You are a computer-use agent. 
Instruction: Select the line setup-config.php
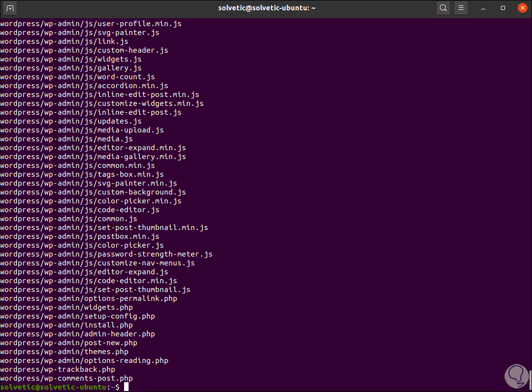[x=77, y=316]
